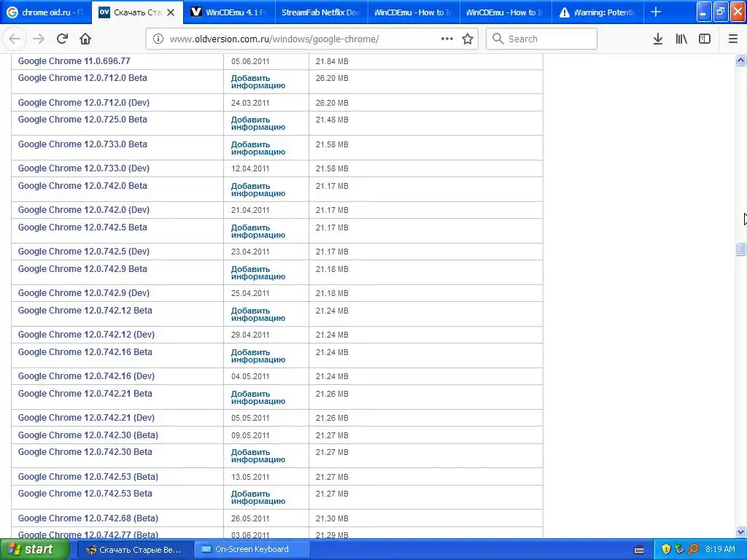Viewport: 747px width, 560px height.
Task: Open Google Chrome 12.0.712.0 Beta link
Action: [82, 77]
